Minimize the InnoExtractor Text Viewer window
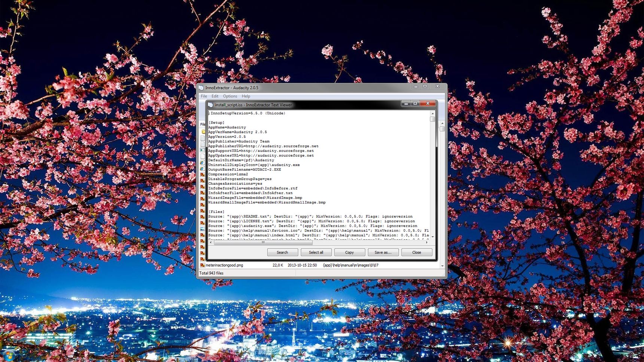Screen dimensions: 644x362 [x=406, y=103]
